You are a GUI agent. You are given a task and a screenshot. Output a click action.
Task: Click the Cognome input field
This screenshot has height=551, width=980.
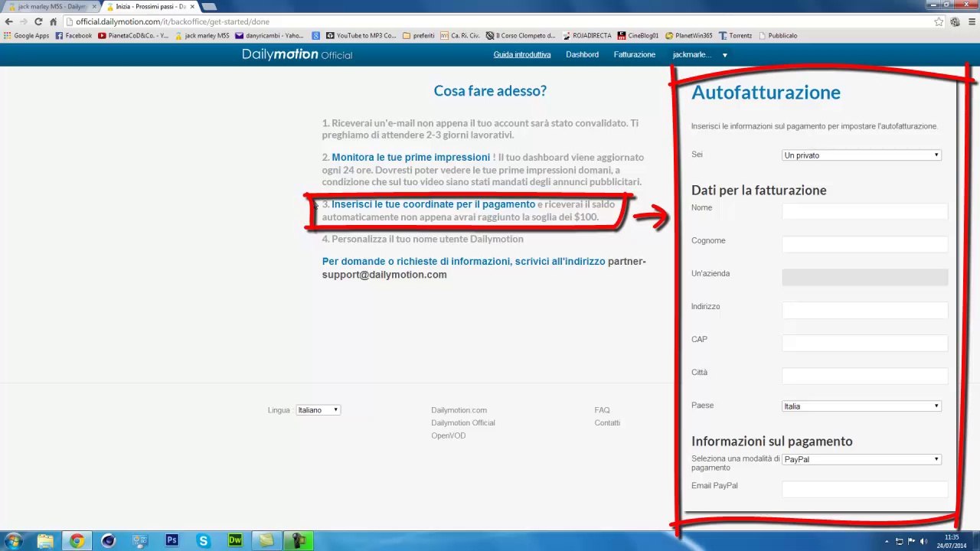tap(865, 245)
